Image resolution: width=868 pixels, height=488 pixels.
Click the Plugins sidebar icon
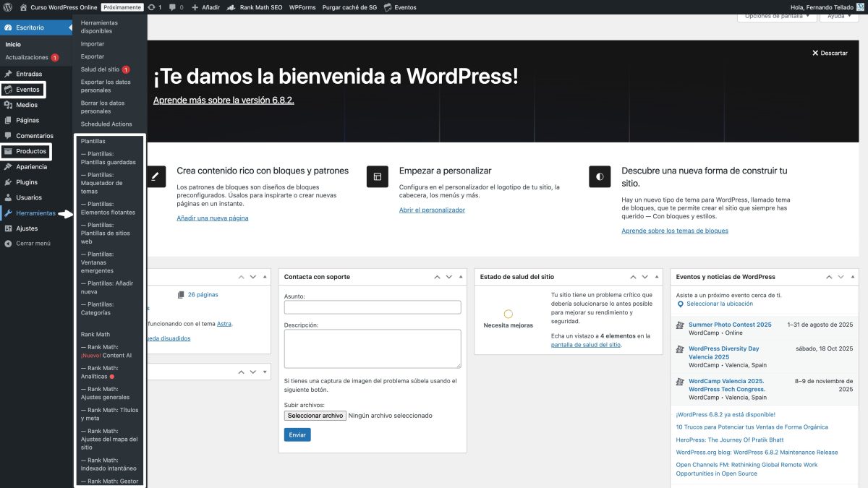9,181
